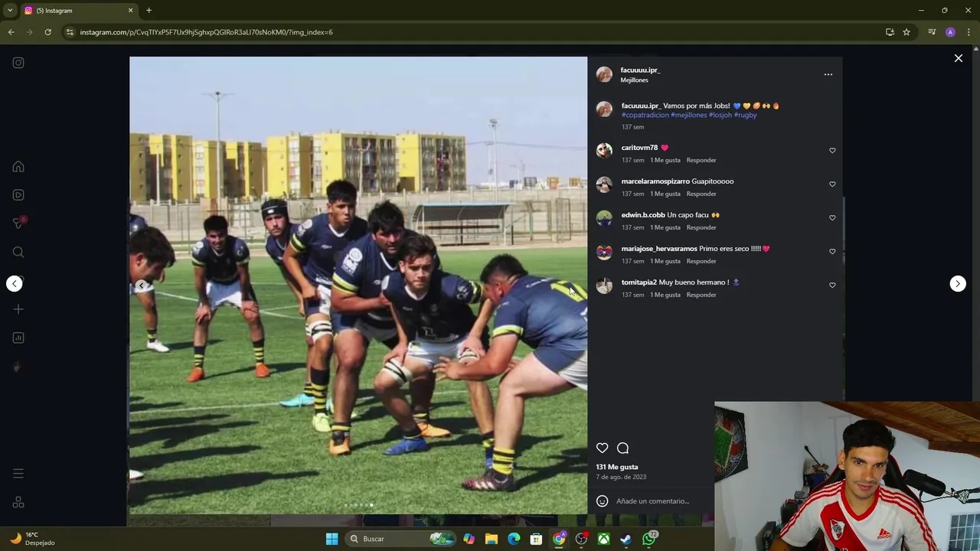Open the #losjoh hashtag

720,115
